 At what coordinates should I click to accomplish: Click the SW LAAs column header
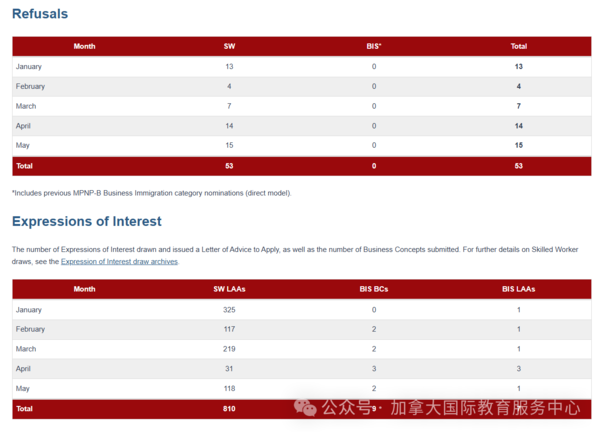coord(229,289)
